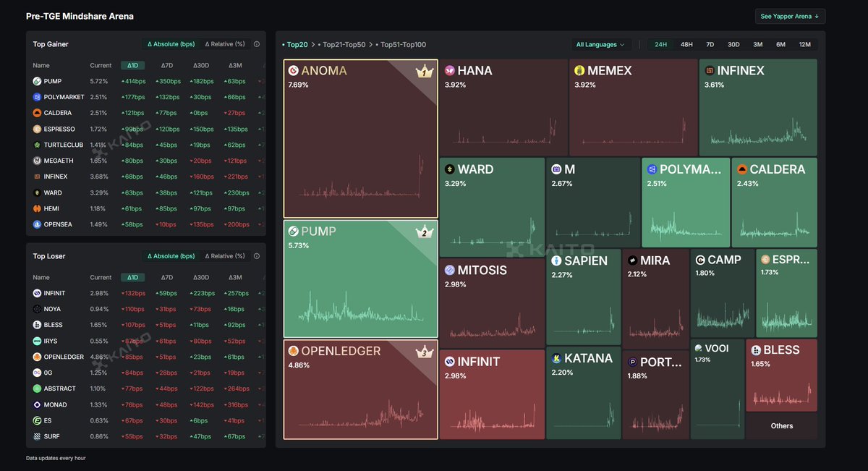Image resolution: width=868 pixels, height=471 pixels.
Task: Sort Top Gainer by Δ1D column
Action: click(132, 65)
